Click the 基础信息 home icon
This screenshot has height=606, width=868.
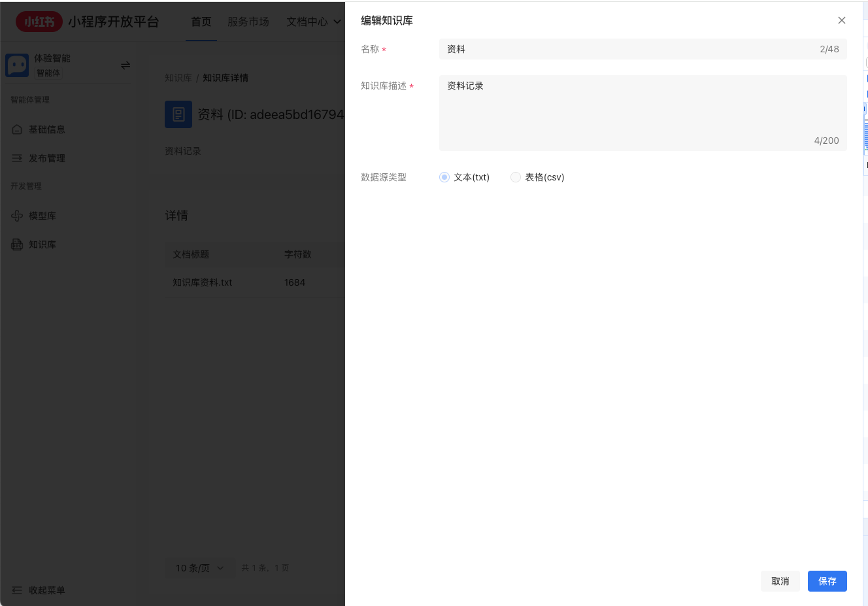[17, 129]
